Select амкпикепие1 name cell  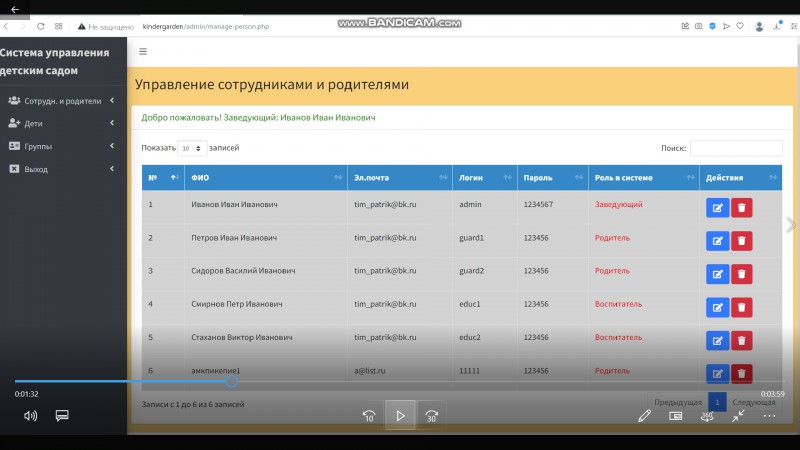point(215,370)
